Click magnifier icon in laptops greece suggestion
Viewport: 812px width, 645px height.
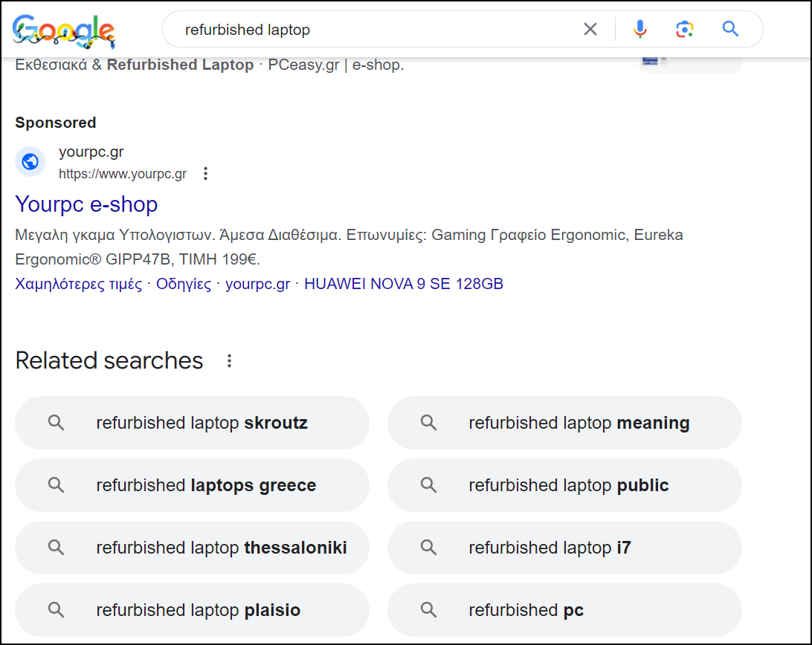tap(56, 485)
